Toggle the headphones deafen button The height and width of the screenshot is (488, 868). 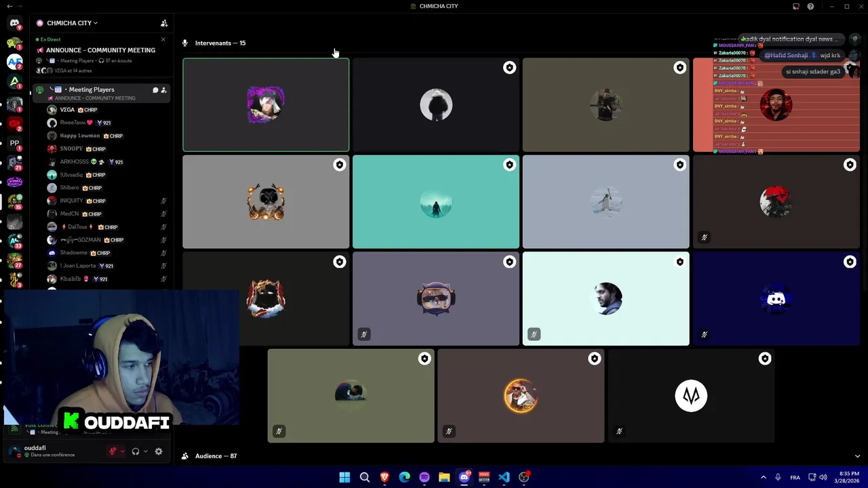pos(136,451)
